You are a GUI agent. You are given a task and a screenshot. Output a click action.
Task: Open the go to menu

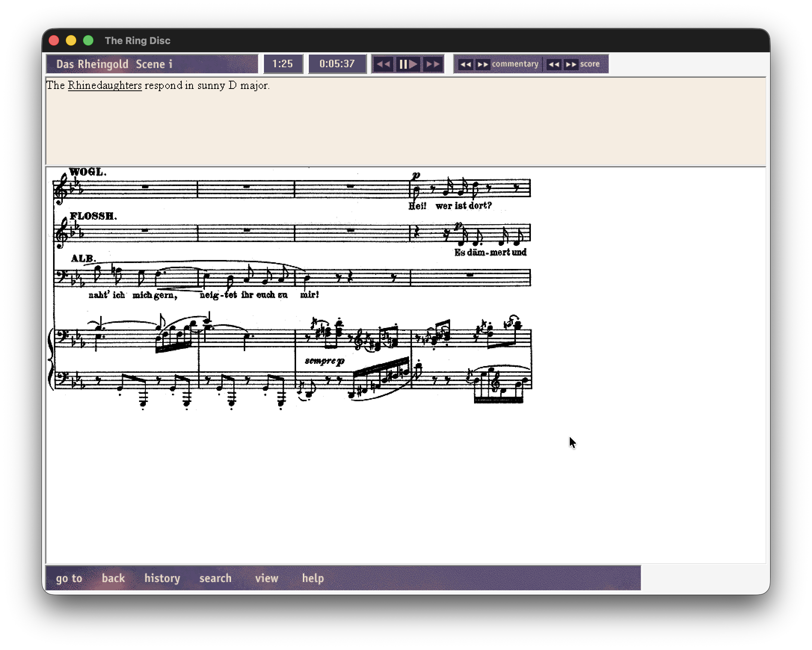(69, 578)
